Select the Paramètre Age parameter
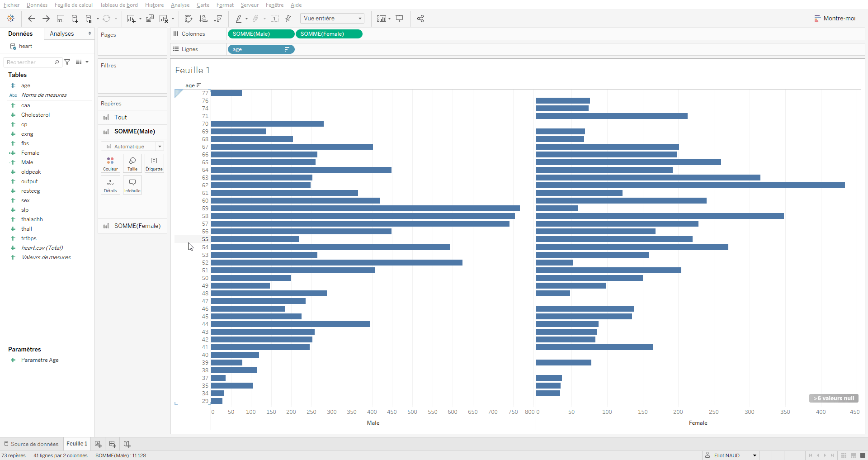The image size is (868, 460). coord(40,360)
